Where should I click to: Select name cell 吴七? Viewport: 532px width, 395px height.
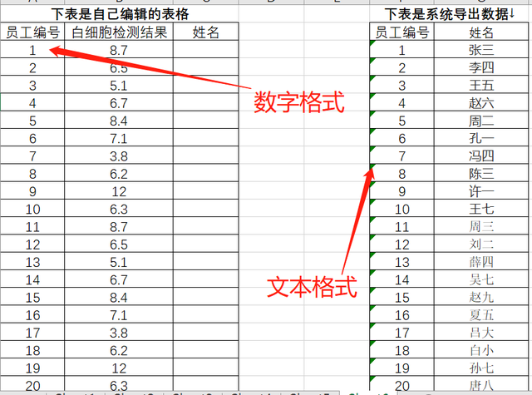[481, 279]
